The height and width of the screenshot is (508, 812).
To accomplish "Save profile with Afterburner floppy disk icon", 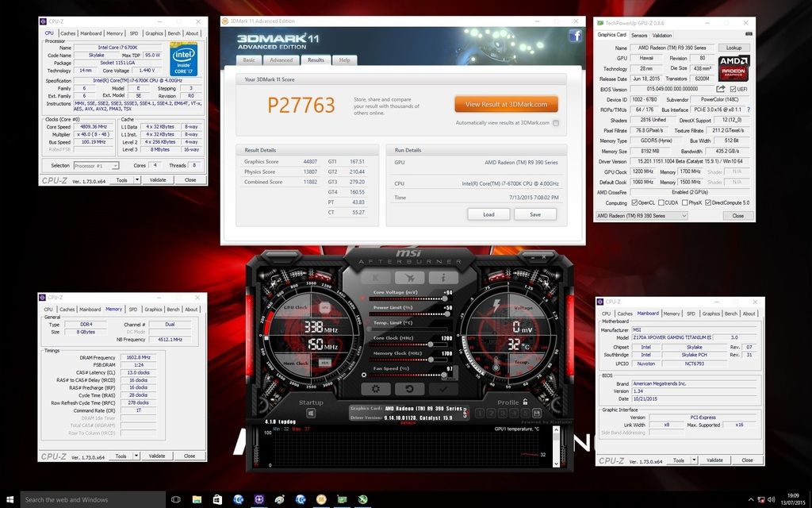I will pyautogui.click(x=537, y=413).
